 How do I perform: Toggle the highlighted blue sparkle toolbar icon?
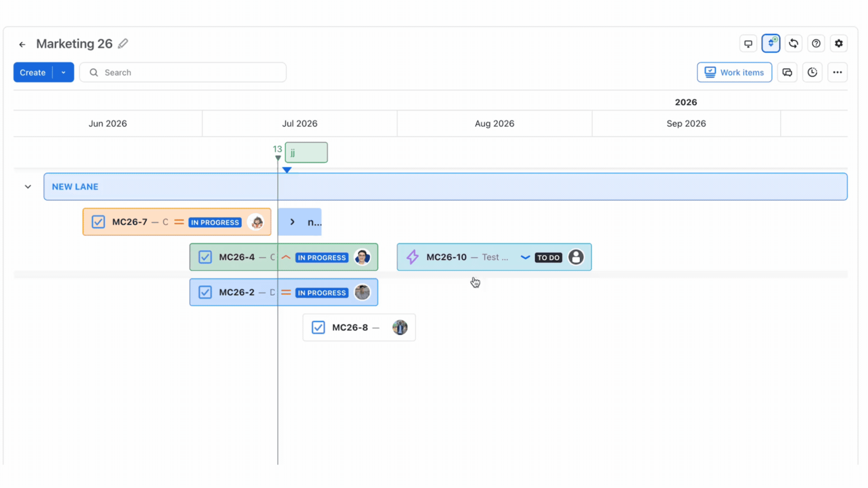pyautogui.click(x=771, y=44)
